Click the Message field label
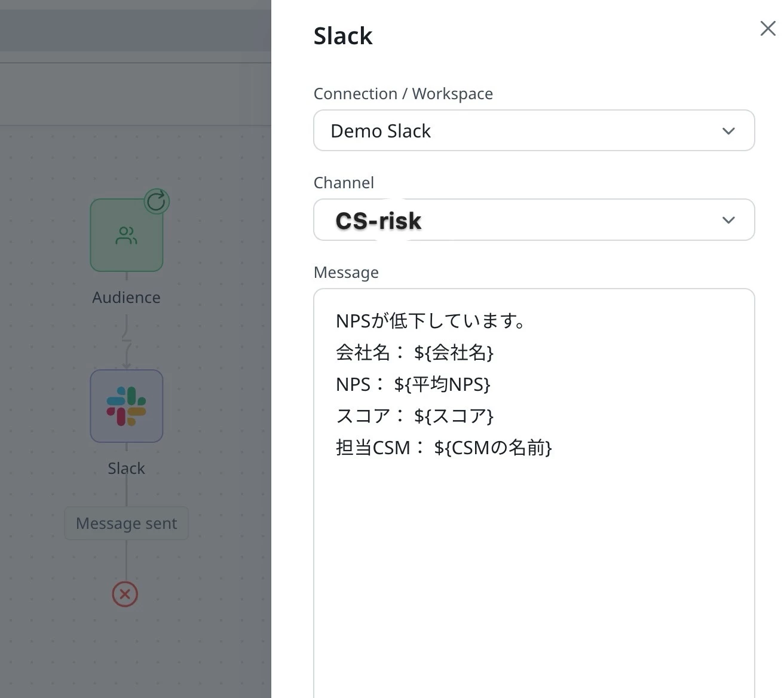 pyautogui.click(x=346, y=273)
